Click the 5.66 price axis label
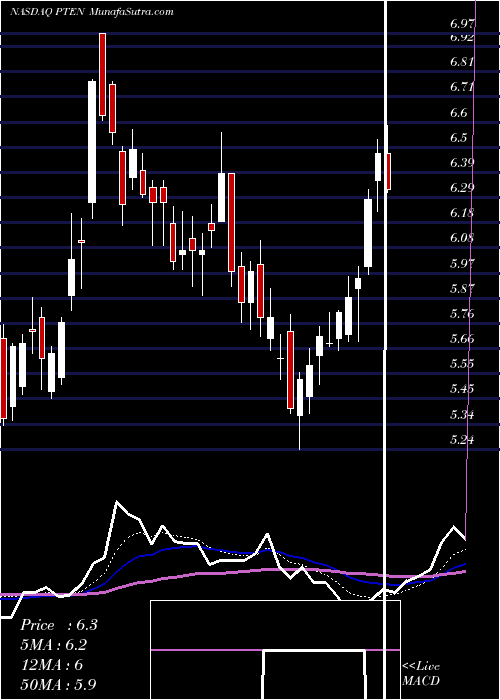 tap(462, 338)
